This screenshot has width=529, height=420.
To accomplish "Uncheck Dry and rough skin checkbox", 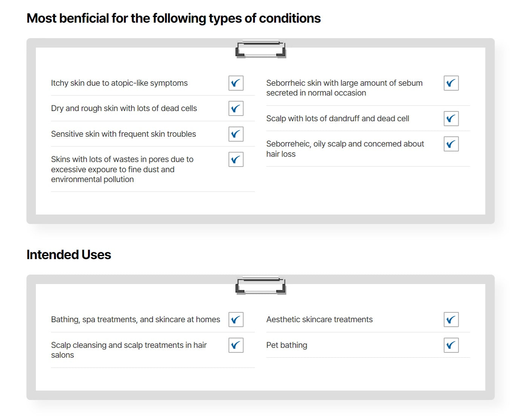I will coord(236,109).
